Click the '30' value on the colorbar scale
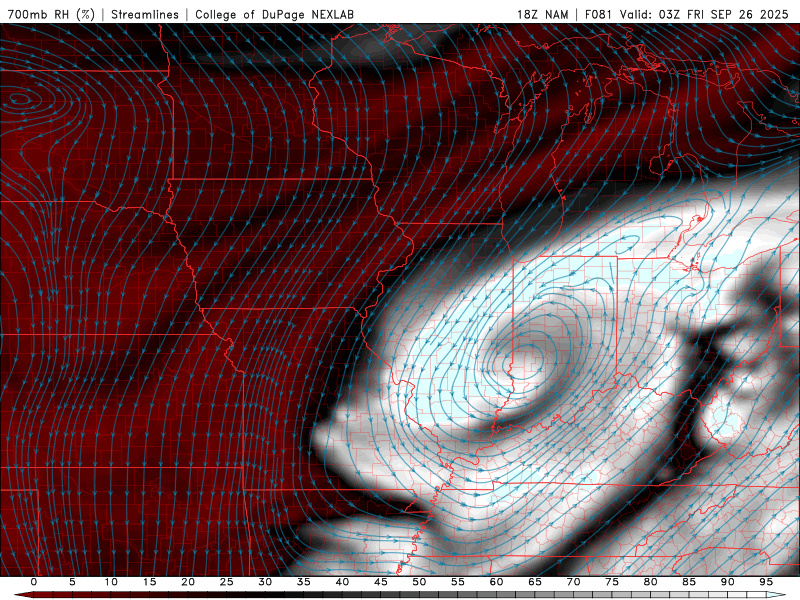This screenshot has width=800, height=600. pos(265,582)
